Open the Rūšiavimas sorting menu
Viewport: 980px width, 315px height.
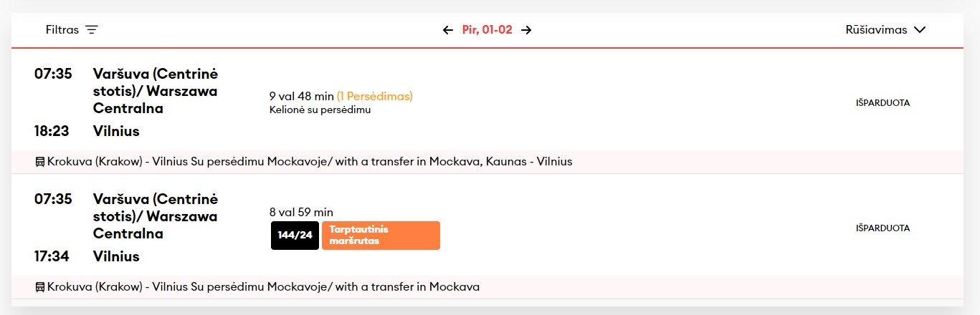coord(886,30)
